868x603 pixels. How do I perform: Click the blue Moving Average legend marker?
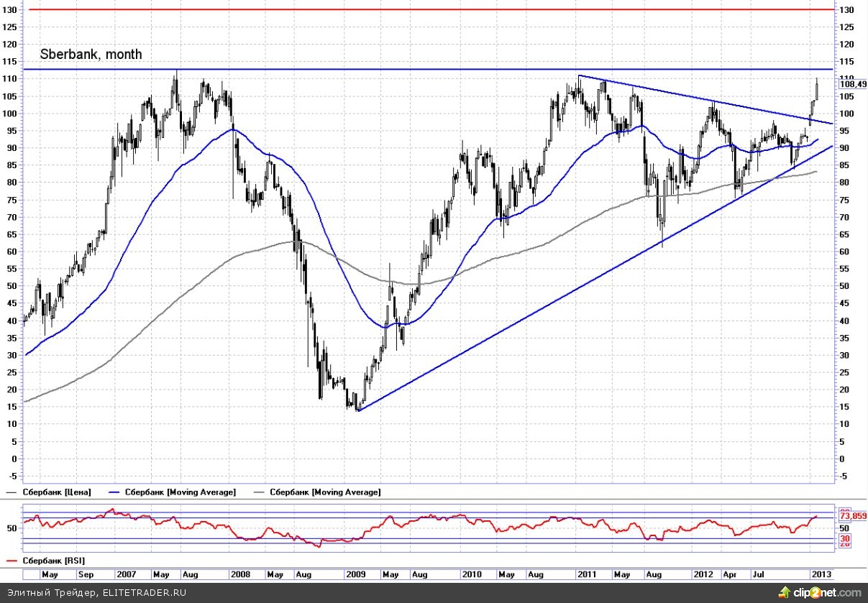115,492
